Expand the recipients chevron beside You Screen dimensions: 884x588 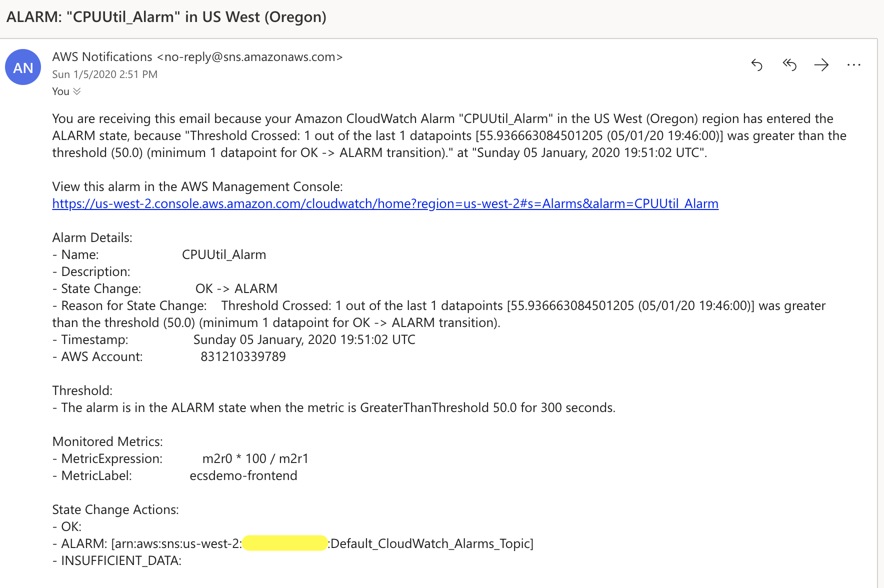tap(76, 91)
